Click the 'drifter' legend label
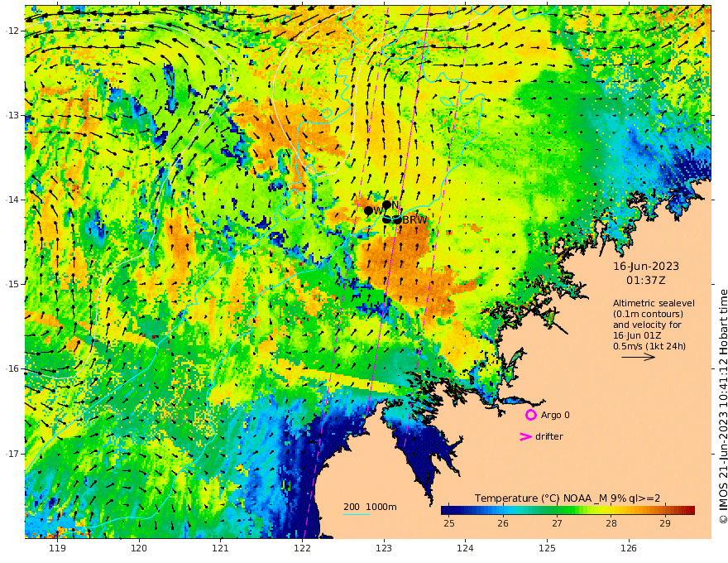The height and width of the screenshot is (563, 728). 549,436
